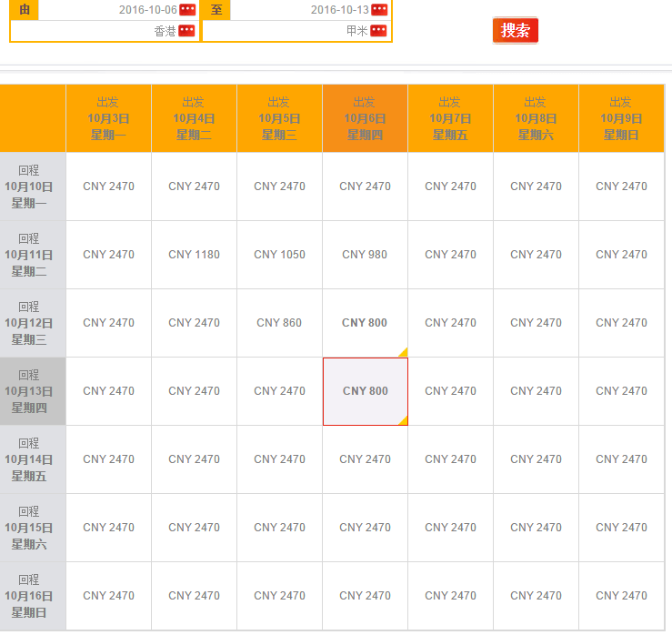Screen dimensions: 672x635
Task: Select return row header 10月14日 星期五
Action: 33,459
